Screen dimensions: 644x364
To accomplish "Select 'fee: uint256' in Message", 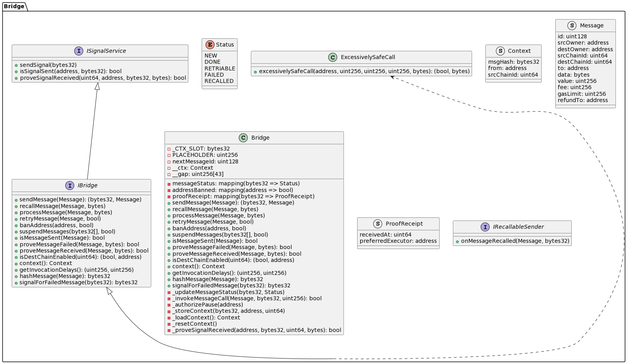I will 574,87.
